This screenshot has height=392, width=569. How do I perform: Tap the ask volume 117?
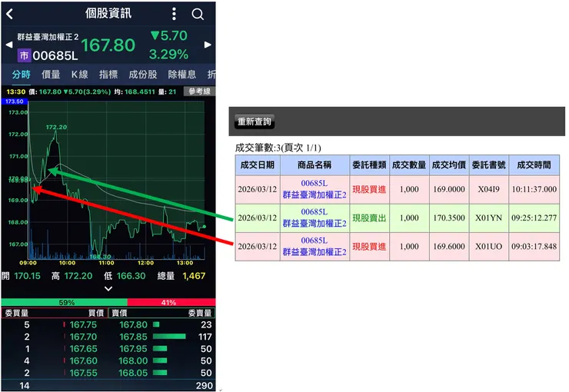(x=205, y=337)
